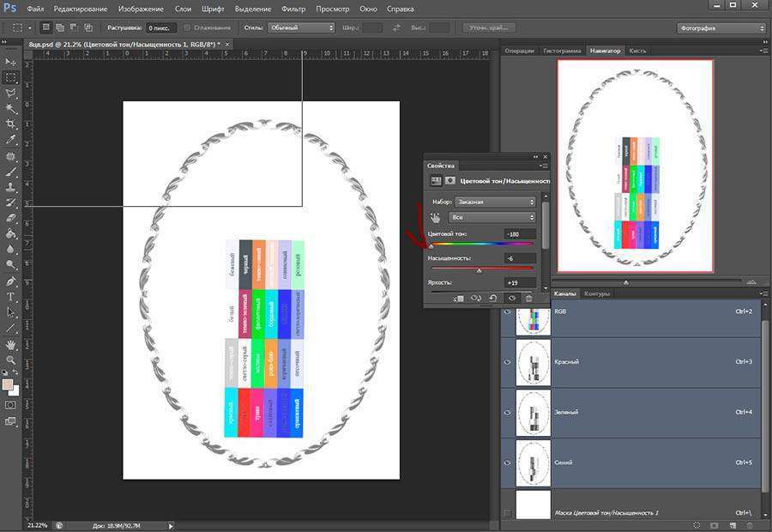This screenshot has width=772, height=532.
Task: Pick the Crop tool
Action: tap(11, 124)
